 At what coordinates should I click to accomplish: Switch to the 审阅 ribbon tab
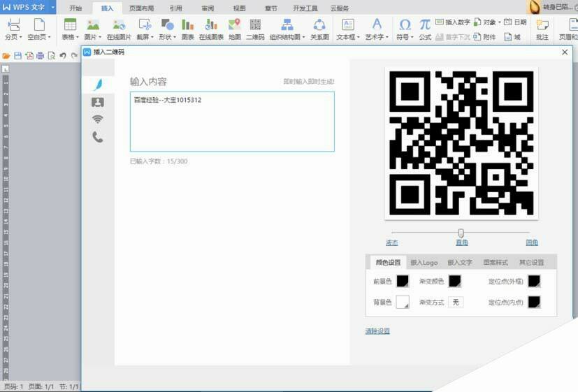pyautogui.click(x=208, y=8)
